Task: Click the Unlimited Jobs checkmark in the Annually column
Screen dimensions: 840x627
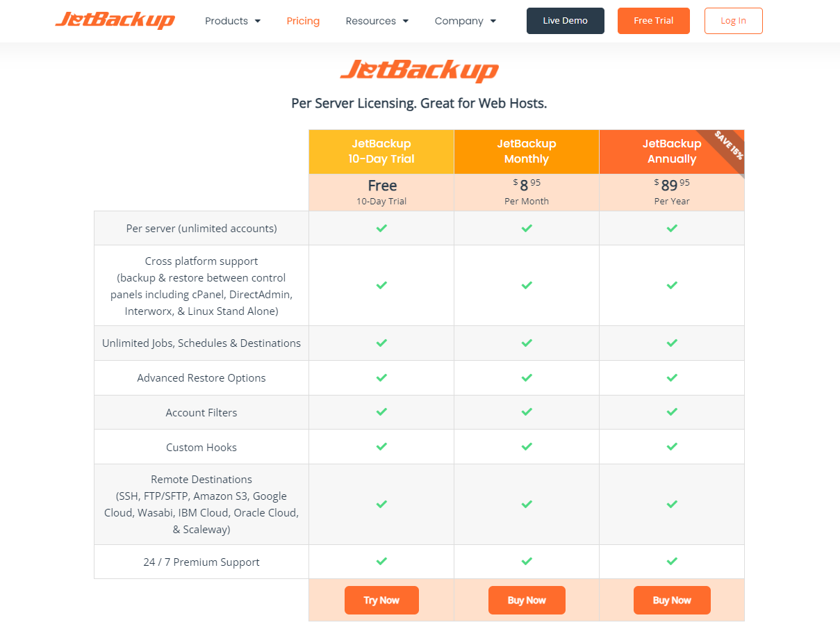Action: coord(672,343)
